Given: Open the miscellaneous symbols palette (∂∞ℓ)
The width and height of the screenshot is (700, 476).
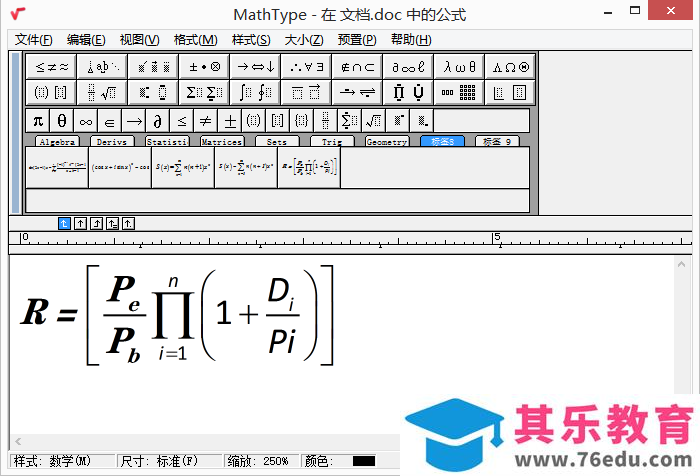Looking at the screenshot, I should [408, 67].
